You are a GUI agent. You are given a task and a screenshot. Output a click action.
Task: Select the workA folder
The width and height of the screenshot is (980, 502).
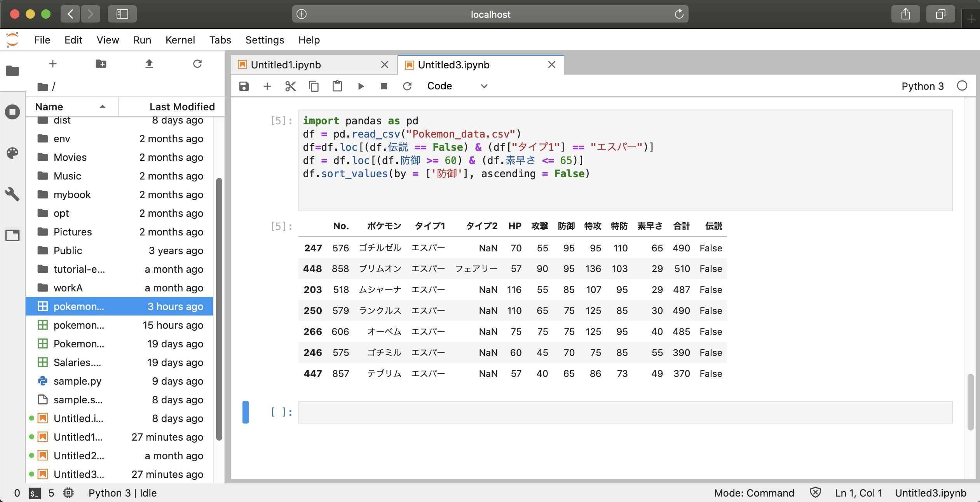(x=119, y=288)
